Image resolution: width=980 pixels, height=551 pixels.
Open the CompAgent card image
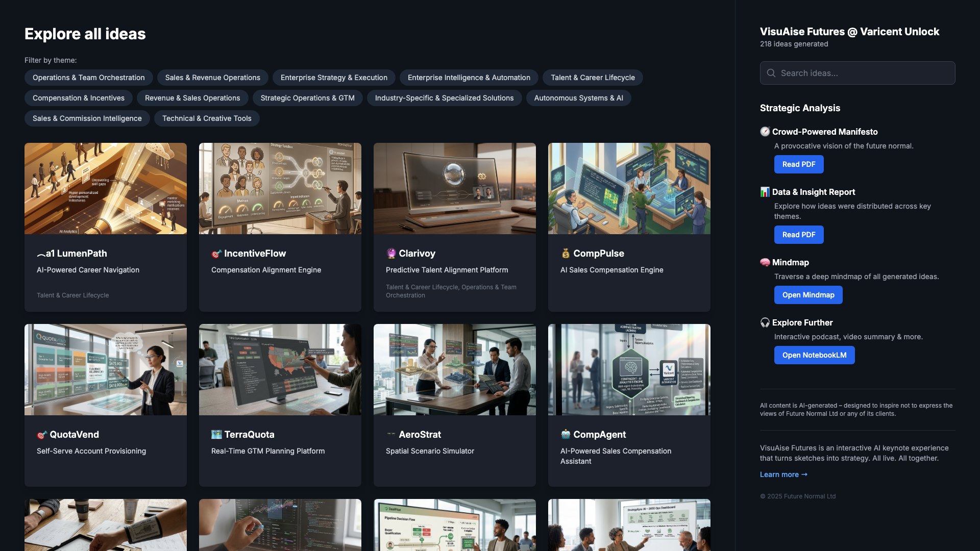coord(629,369)
